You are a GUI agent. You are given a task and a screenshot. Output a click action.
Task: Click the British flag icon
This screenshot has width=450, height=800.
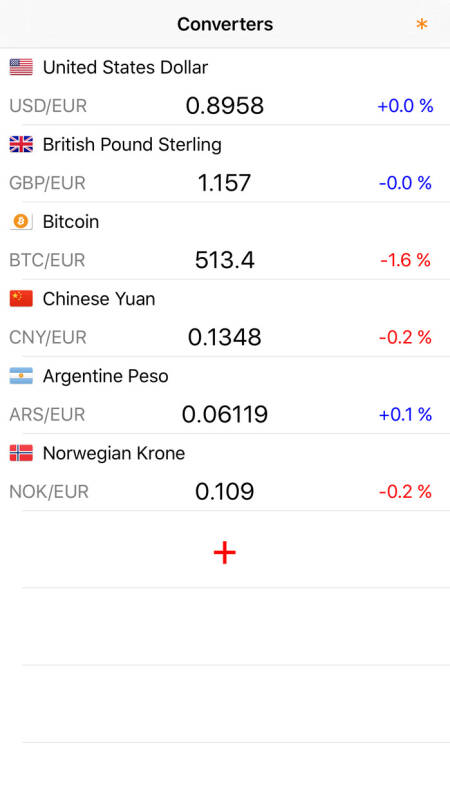coord(21,144)
